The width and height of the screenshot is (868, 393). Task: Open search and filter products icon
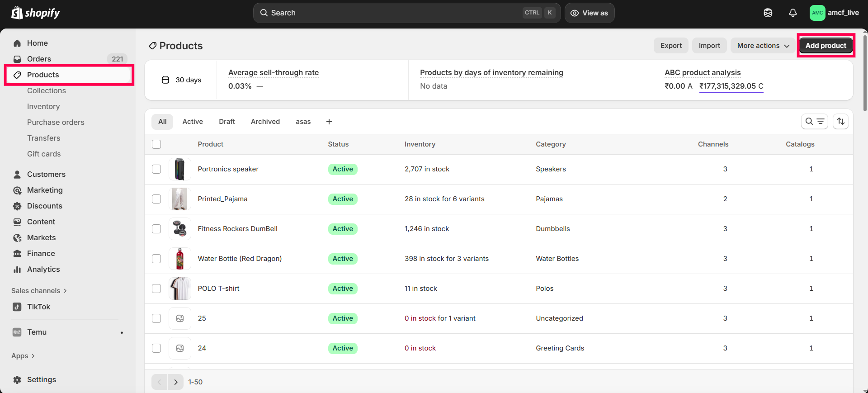point(814,121)
